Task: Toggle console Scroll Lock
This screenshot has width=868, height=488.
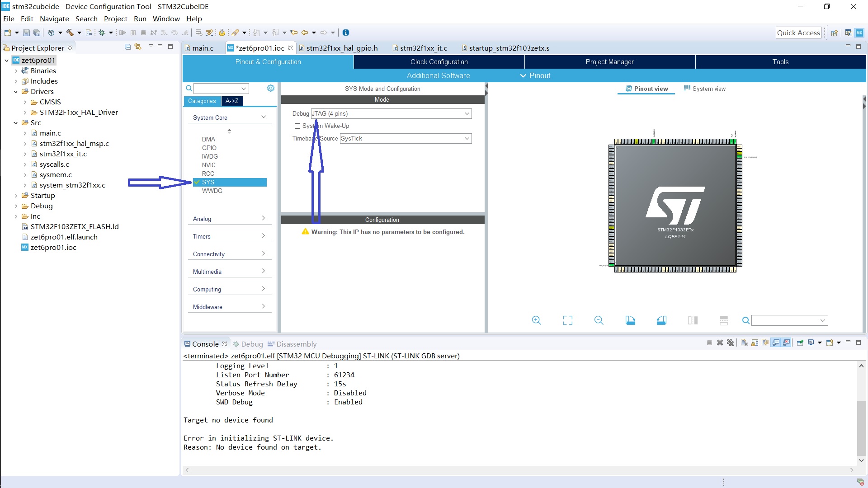Action: tap(755, 343)
